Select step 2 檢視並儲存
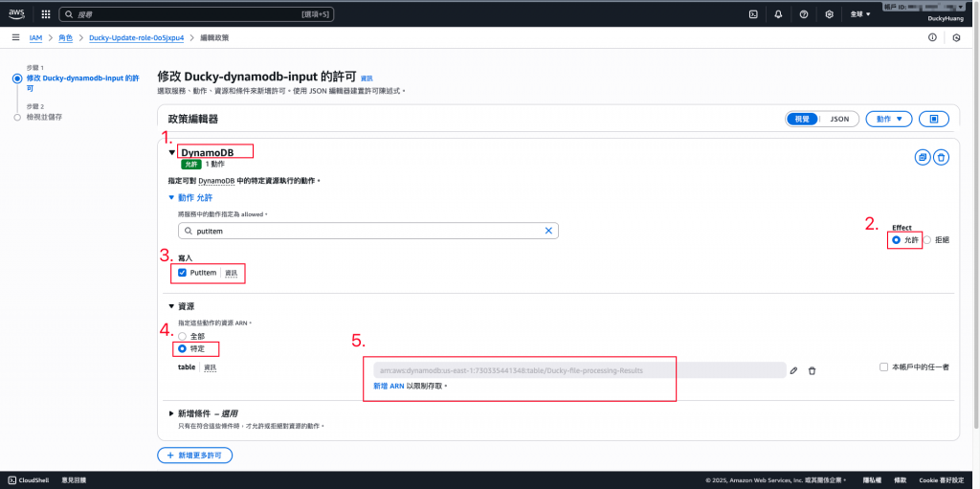This screenshot has height=489, width=980. pyautogui.click(x=44, y=117)
